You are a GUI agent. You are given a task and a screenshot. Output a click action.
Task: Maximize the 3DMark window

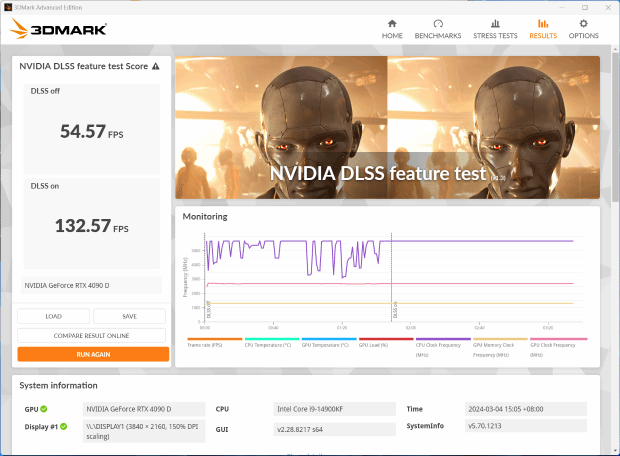(585, 8)
